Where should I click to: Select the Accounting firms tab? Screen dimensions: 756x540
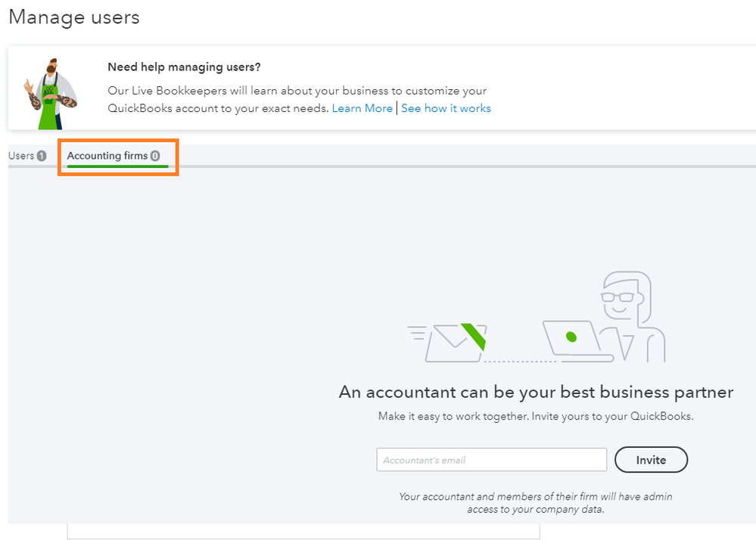click(114, 156)
